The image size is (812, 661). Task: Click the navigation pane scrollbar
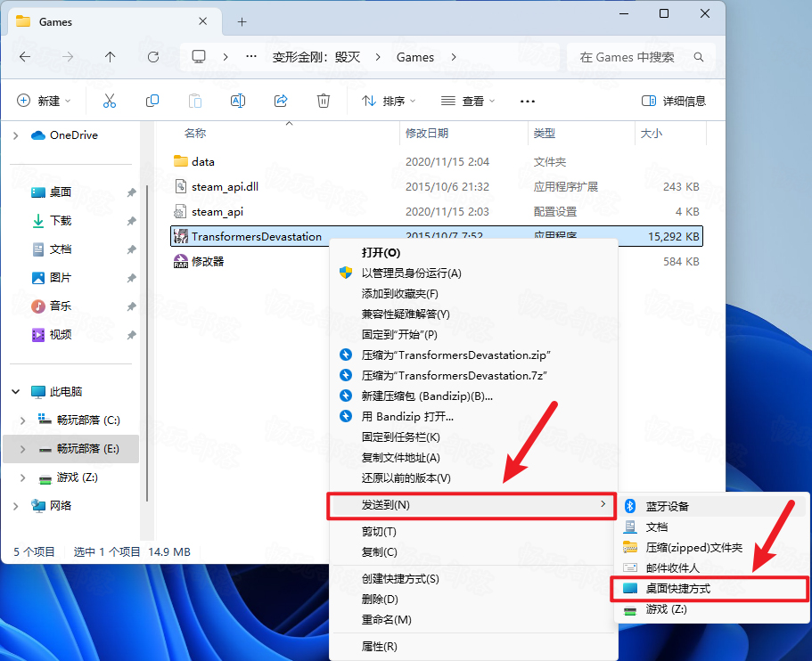[x=148, y=343]
